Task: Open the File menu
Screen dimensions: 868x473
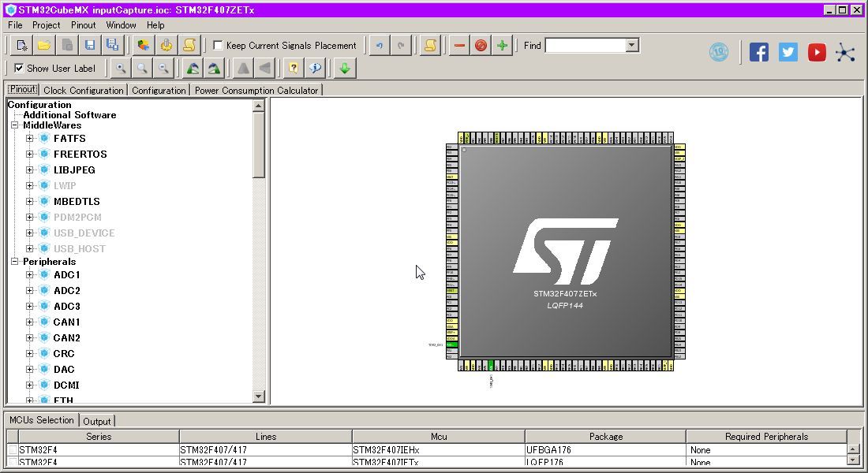Action: [x=15, y=25]
